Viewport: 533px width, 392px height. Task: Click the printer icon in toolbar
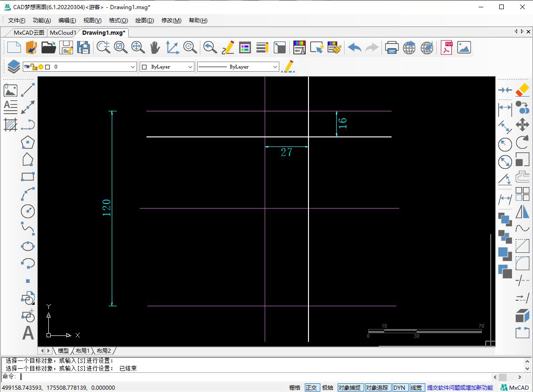(x=392, y=47)
